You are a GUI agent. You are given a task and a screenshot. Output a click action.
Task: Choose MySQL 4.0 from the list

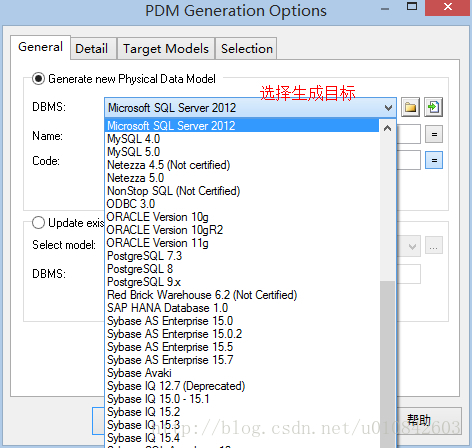point(242,139)
